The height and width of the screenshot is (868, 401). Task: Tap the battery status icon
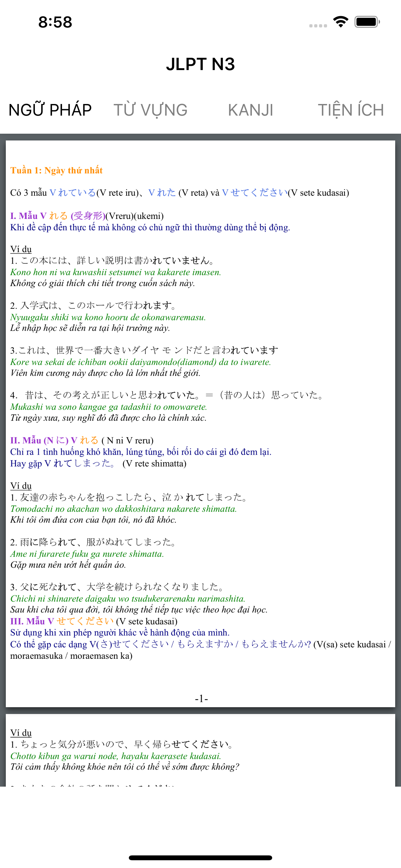point(367,22)
